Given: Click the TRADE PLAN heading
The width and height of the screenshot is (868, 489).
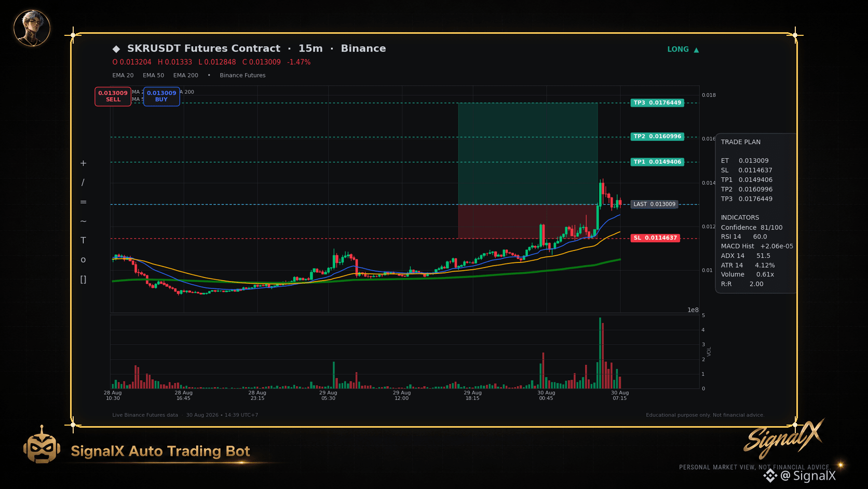Looking at the screenshot, I should 740,142.
